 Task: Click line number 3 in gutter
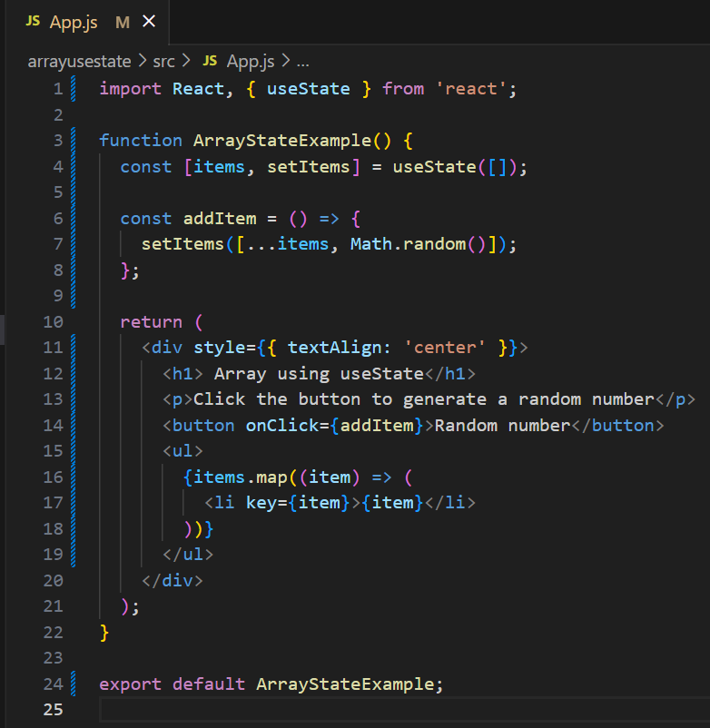[x=58, y=140]
